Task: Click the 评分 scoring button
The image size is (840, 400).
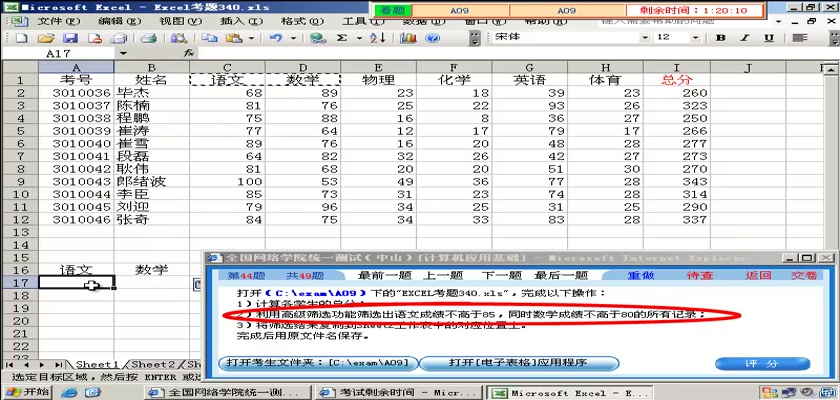Action: [762, 364]
